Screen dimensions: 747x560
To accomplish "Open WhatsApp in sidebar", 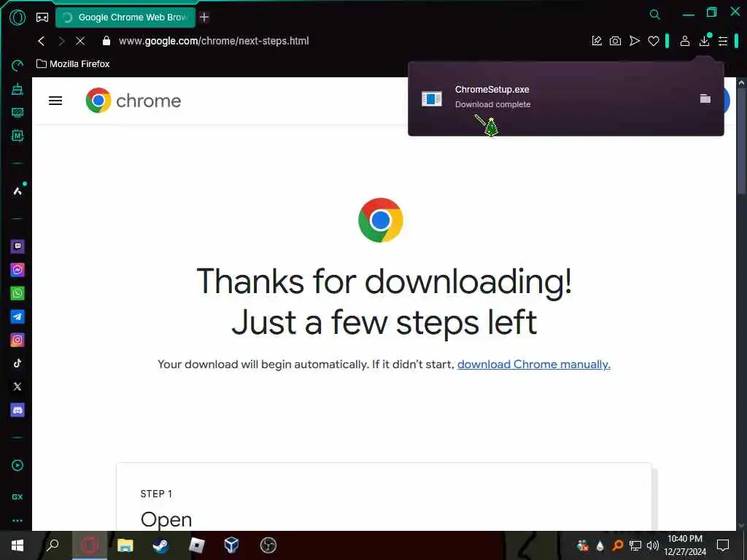I will point(18,293).
